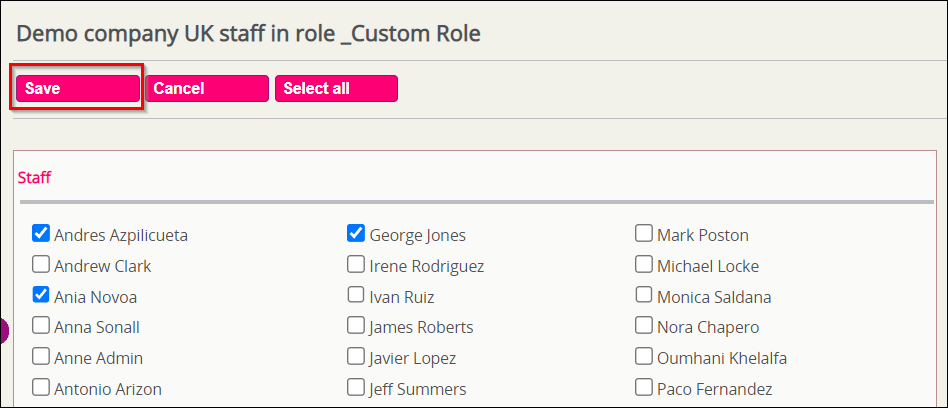Check the Ivan Ruiz checkbox
The image size is (948, 408).
(x=356, y=295)
